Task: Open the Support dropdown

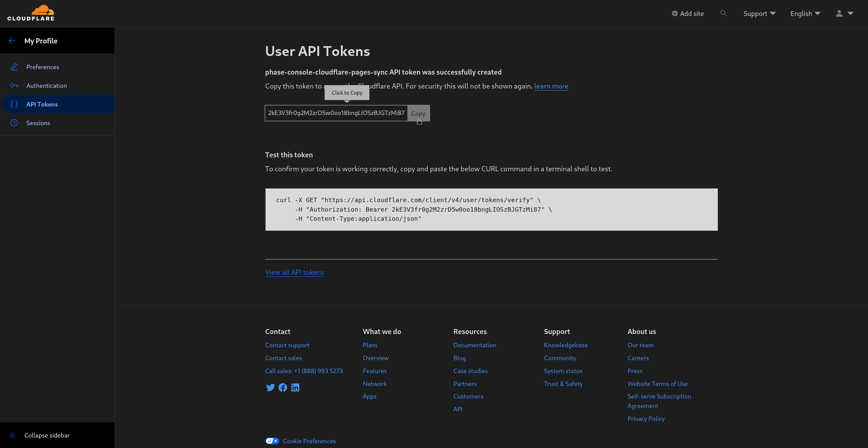Action: click(x=759, y=13)
